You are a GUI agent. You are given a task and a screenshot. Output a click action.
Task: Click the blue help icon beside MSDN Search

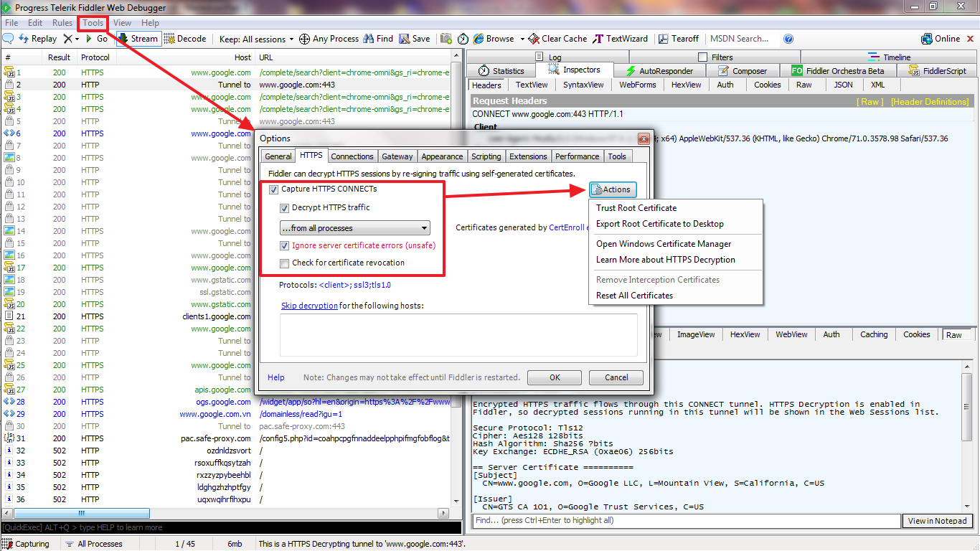coord(788,39)
